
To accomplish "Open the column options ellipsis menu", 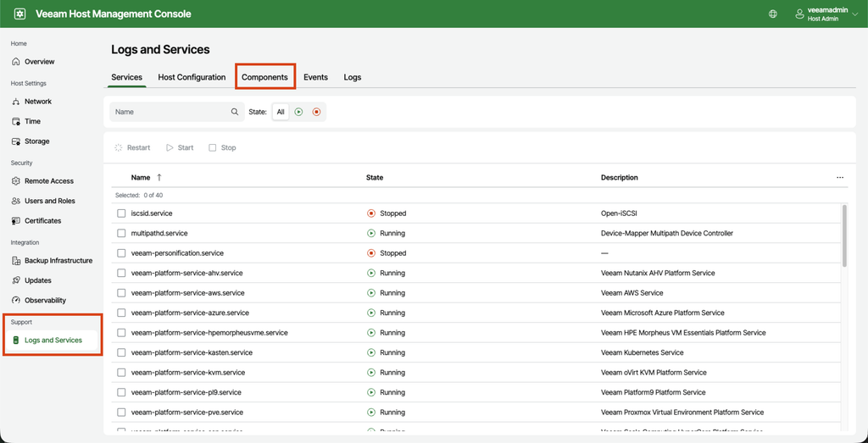I will tap(840, 178).
